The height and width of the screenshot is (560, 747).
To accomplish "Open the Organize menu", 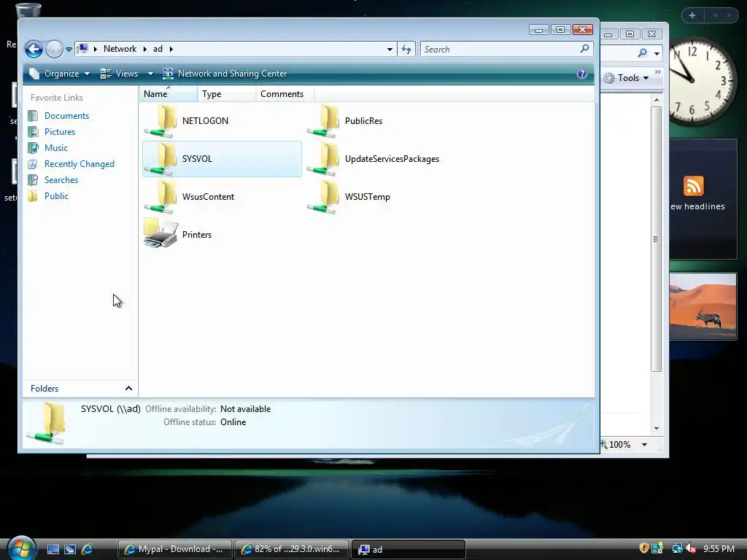I will [60, 74].
